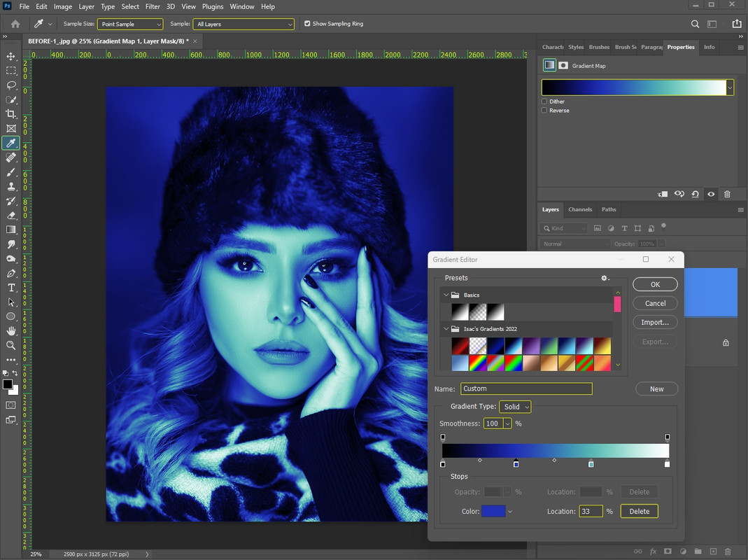
Task: Enable the Reverse checkbox
Action: [544, 111]
